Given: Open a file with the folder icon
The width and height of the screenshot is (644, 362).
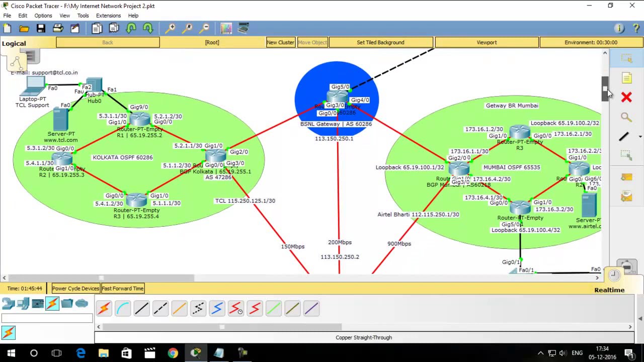Looking at the screenshot, I should 24,29.
